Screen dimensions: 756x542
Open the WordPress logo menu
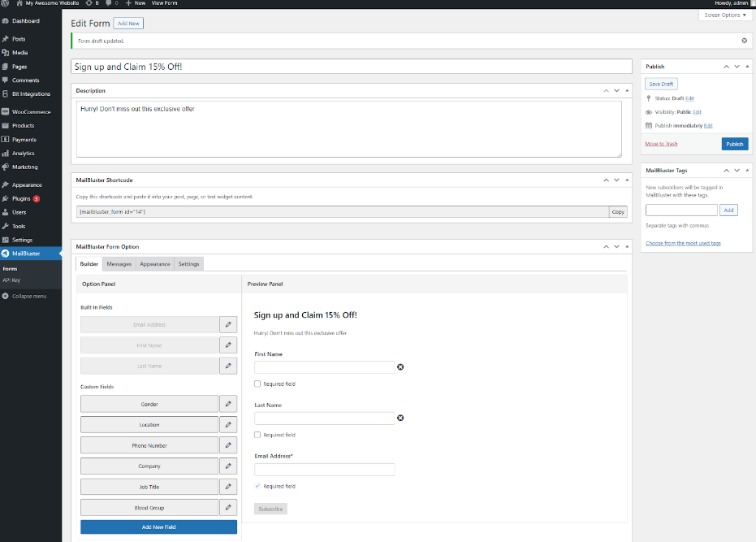[6, 3]
